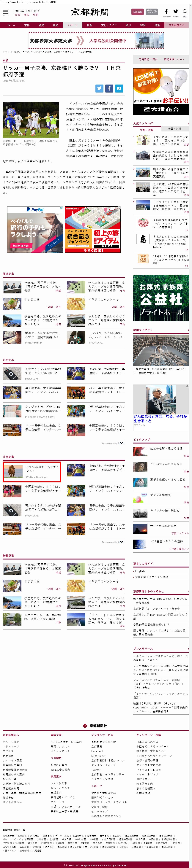Image resolution: width=192 pixels, height=868 pixels.
Task: Expand the プレスリリース section arrow
Action: point(188,649)
